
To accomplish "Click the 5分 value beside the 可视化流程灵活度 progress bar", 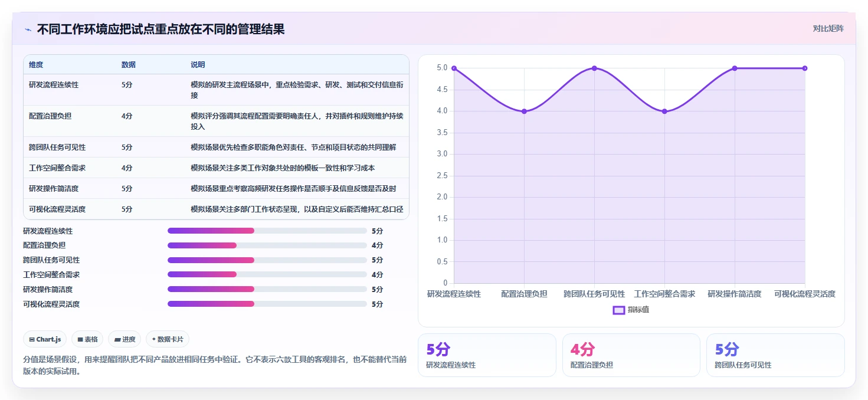I will click(x=377, y=304).
